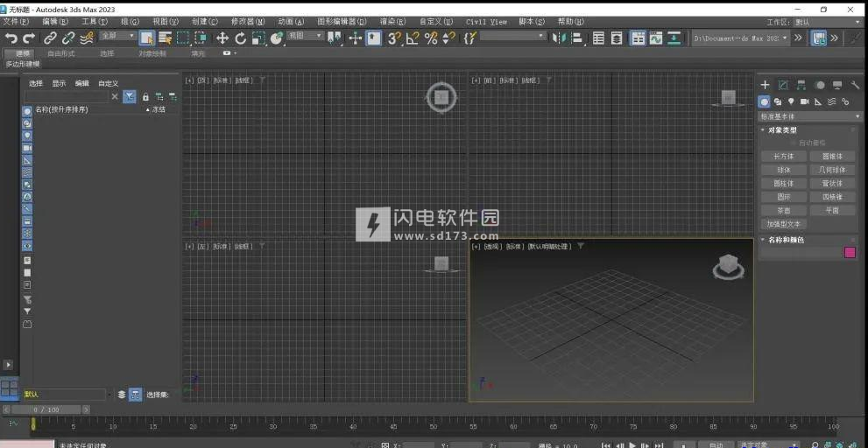The width and height of the screenshot is (868, 448).
Task: Open the selection filter dropdown
Action: [x=118, y=35]
